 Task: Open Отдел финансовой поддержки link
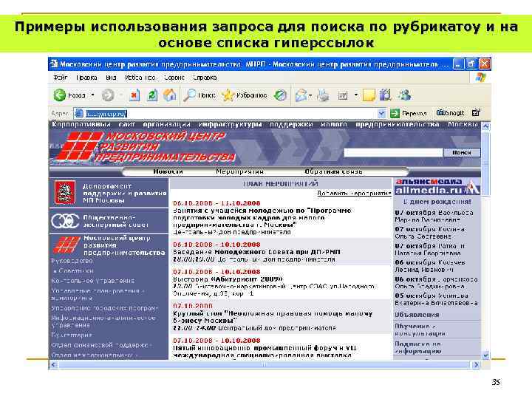tap(100, 345)
